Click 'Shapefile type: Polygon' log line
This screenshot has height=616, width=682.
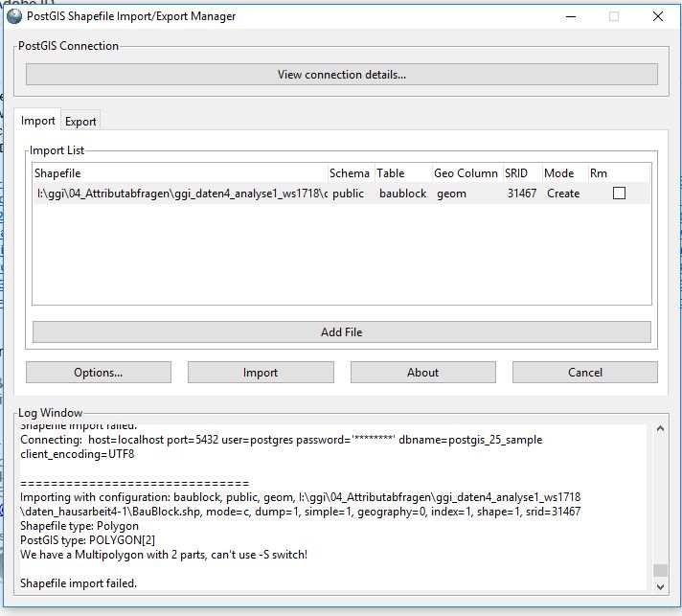point(80,526)
